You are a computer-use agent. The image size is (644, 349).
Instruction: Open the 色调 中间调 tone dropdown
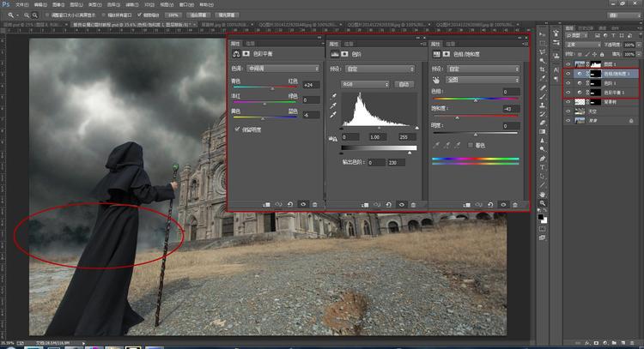(283, 69)
